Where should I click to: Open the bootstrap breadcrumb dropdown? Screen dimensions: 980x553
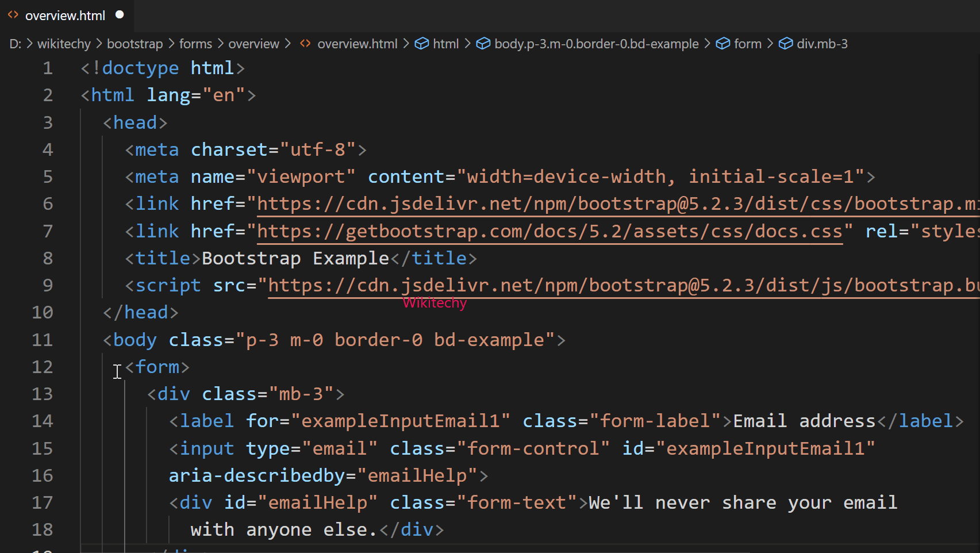pyautogui.click(x=134, y=43)
